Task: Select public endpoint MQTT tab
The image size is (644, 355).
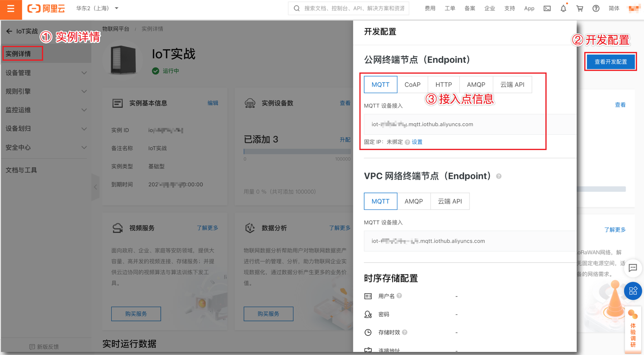Action: [381, 85]
